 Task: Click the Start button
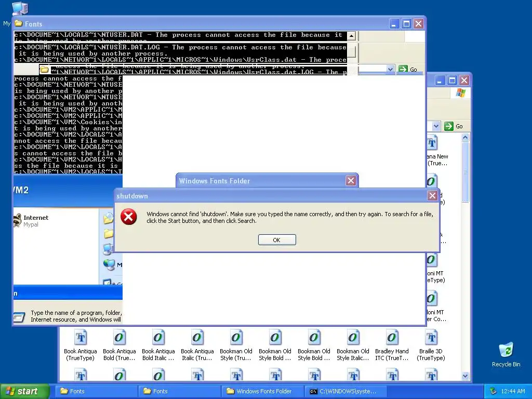point(24,391)
